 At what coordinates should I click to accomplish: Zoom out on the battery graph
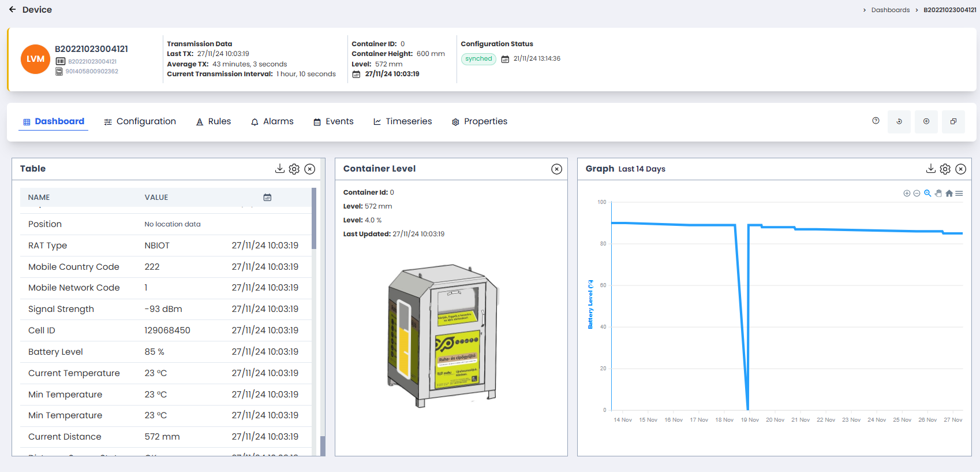pyautogui.click(x=917, y=194)
